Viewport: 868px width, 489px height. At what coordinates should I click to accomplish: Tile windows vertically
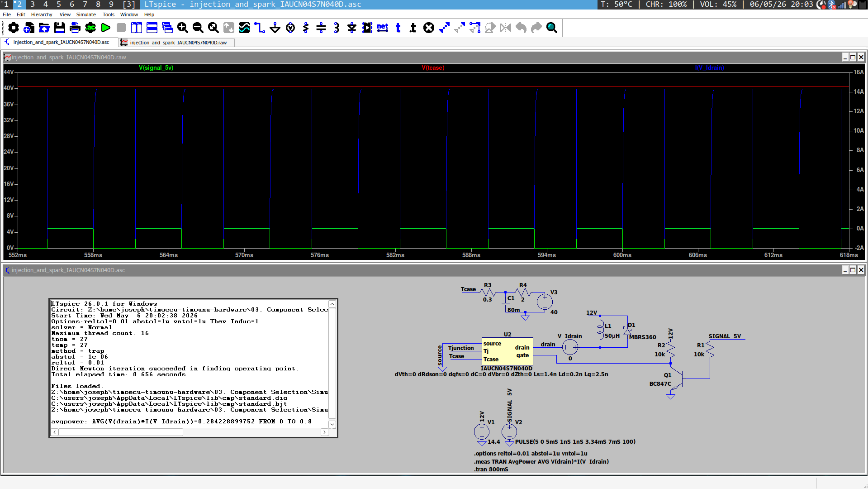(x=137, y=28)
